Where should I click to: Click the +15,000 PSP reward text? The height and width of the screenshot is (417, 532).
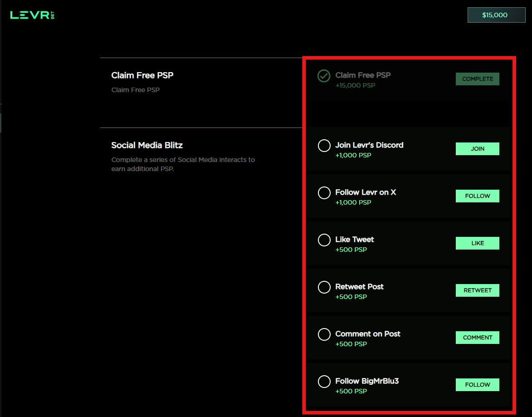pyautogui.click(x=355, y=85)
